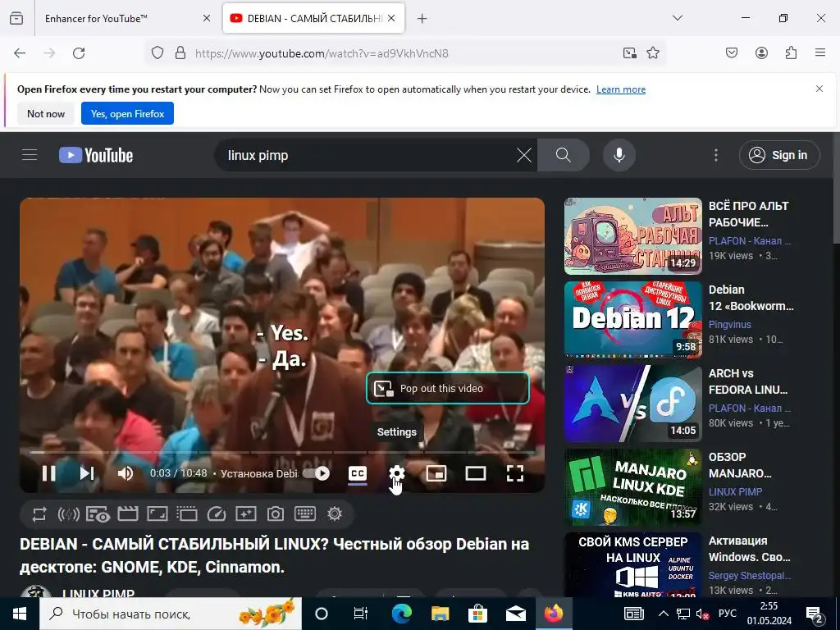Screen dimensions: 840x630
Task: Open a new browser tab
Action: coord(422,19)
